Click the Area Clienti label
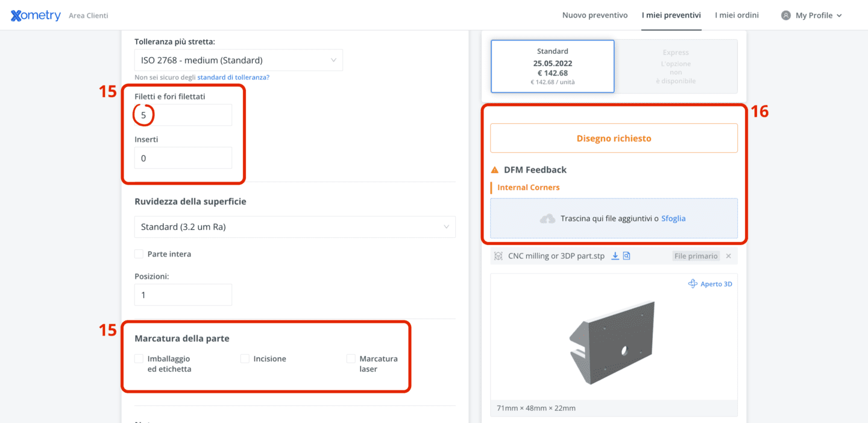This screenshot has width=868, height=423. tap(89, 16)
